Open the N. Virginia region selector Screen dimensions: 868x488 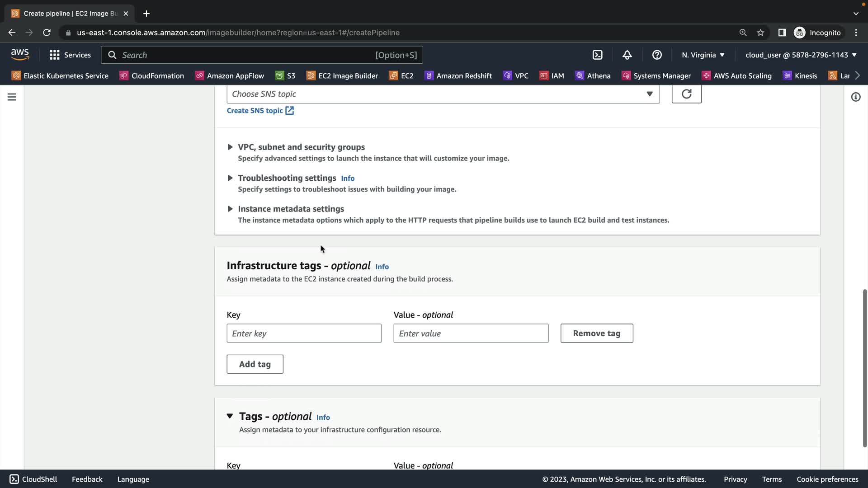tap(703, 55)
